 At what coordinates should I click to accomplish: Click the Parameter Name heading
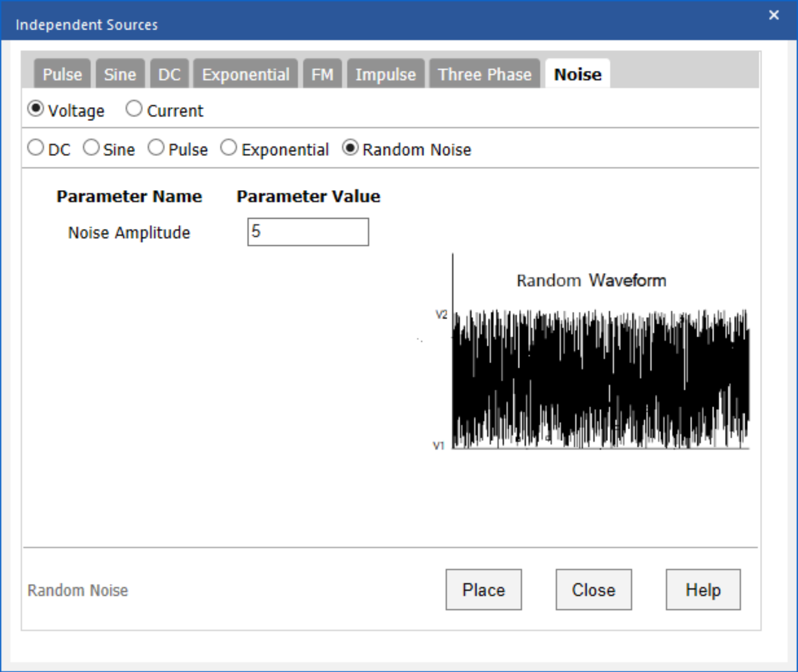pyautogui.click(x=129, y=196)
